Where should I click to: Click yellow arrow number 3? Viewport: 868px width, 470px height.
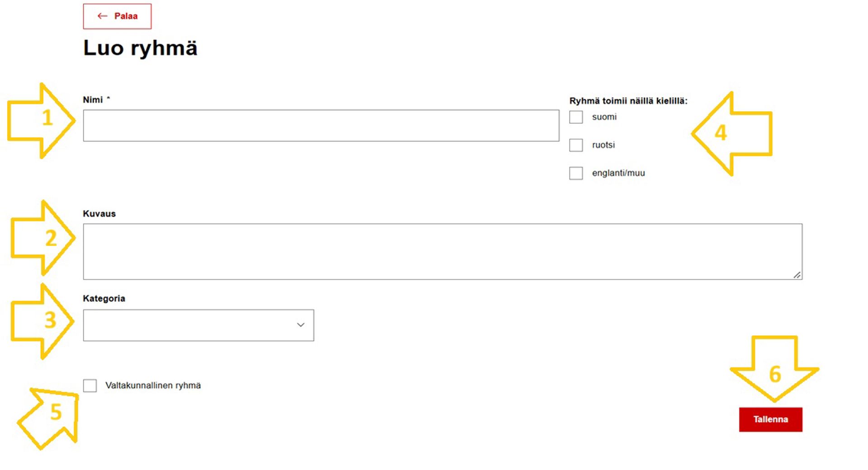coord(42,321)
